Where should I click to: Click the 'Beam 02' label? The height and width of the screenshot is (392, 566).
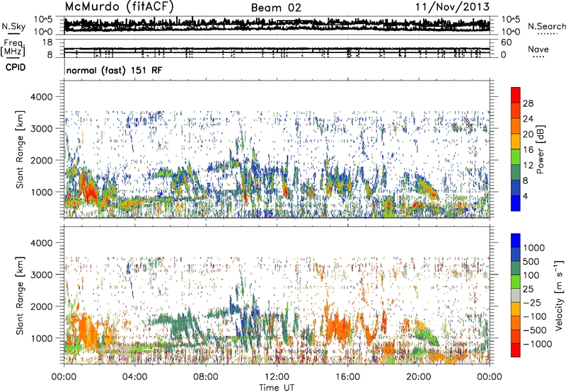click(x=276, y=8)
